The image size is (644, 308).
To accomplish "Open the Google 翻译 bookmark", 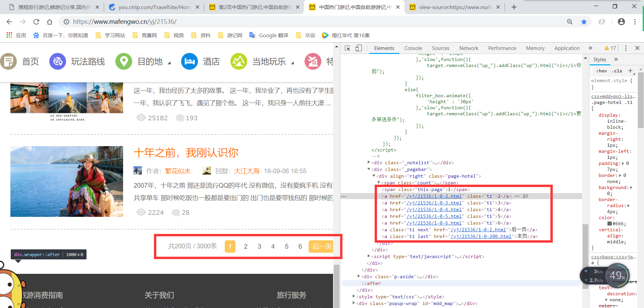I will coord(269,35).
